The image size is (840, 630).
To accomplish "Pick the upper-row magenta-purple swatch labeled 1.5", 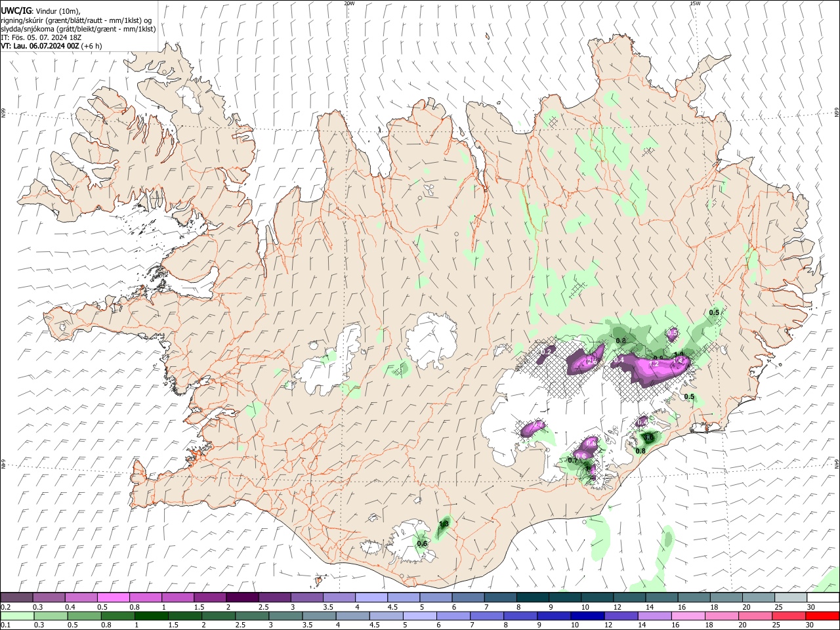I will (x=210, y=597).
